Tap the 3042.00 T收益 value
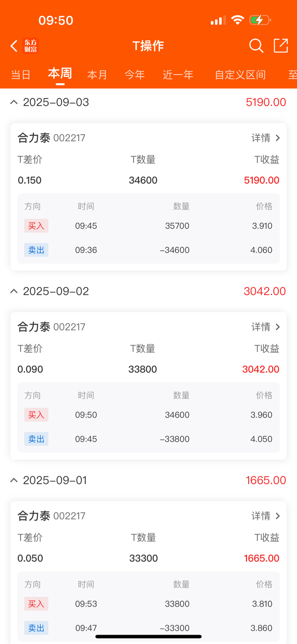Viewport: 297px width, 644px height. pos(261,369)
